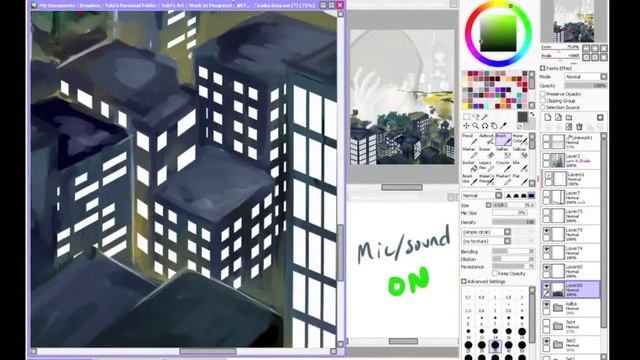
Task: Toggle Preserve Opacity checkbox
Action: (543, 94)
